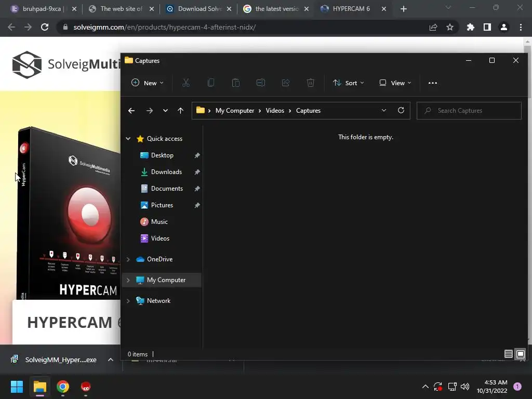This screenshot has height=399, width=532.
Task: Open the volume icon in system tray
Action: (x=465, y=387)
